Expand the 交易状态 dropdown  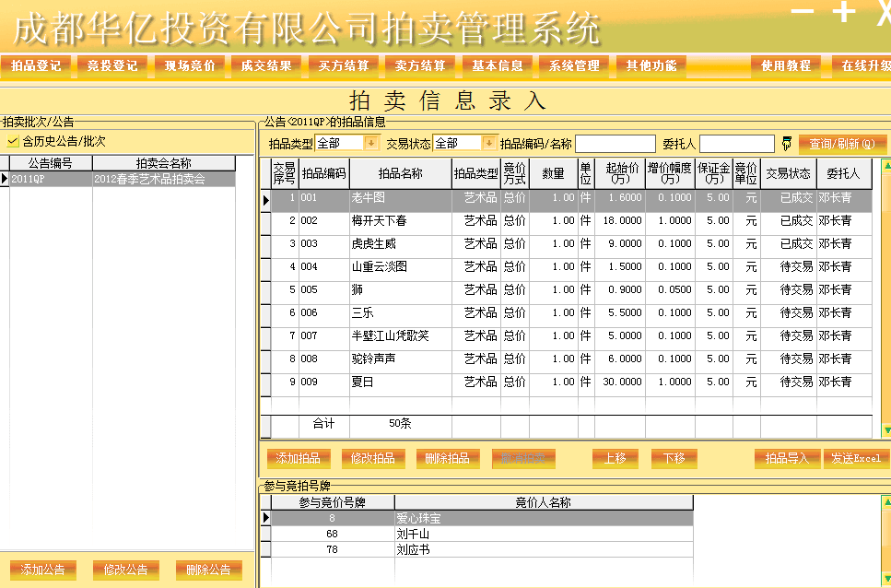[x=488, y=143]
